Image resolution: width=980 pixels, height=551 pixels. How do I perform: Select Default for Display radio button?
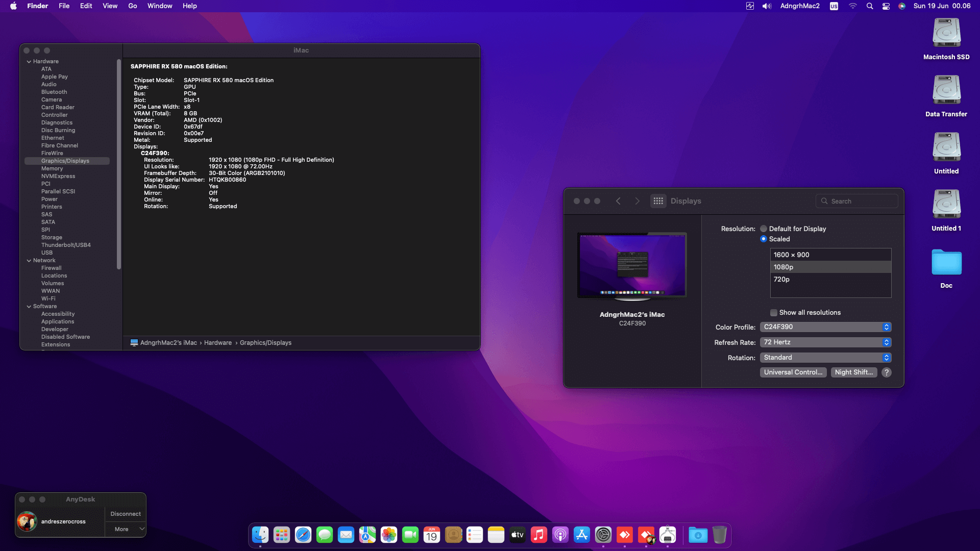tap(764, 229)
